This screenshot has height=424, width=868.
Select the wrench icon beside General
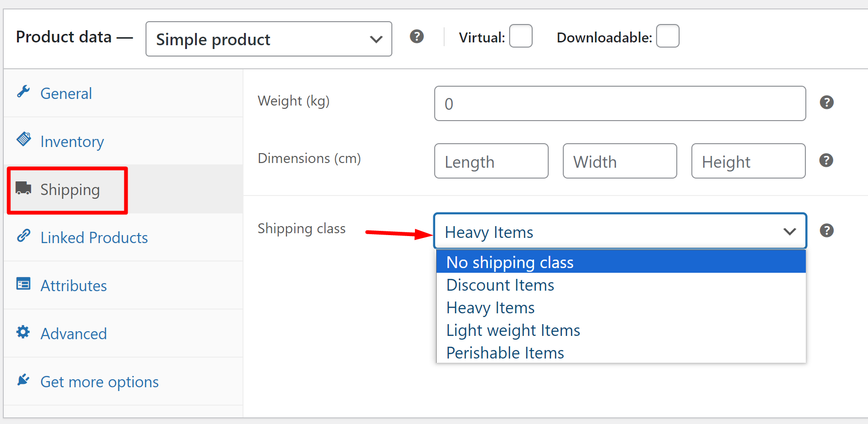click(24, 92)
